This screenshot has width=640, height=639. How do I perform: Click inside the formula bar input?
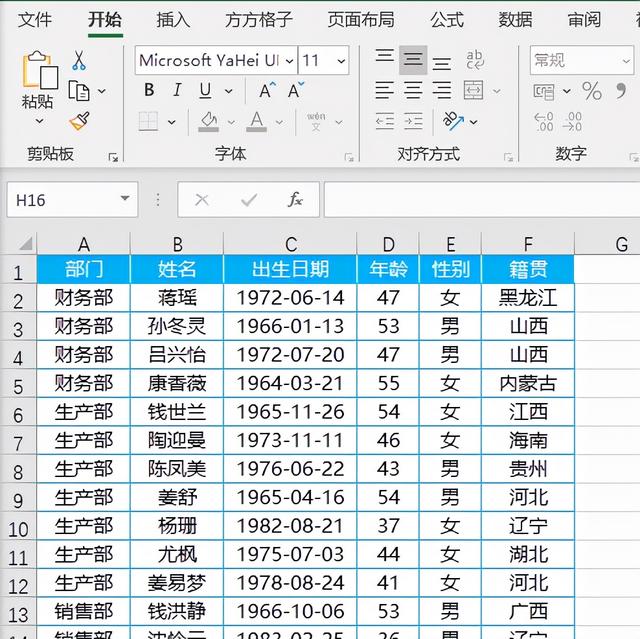pos(482,200)
